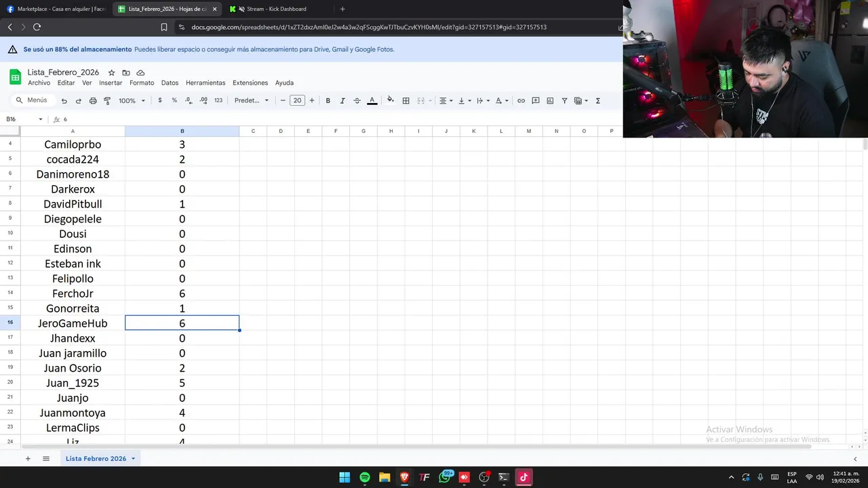Show hidden system tray icons

[731, 477]
